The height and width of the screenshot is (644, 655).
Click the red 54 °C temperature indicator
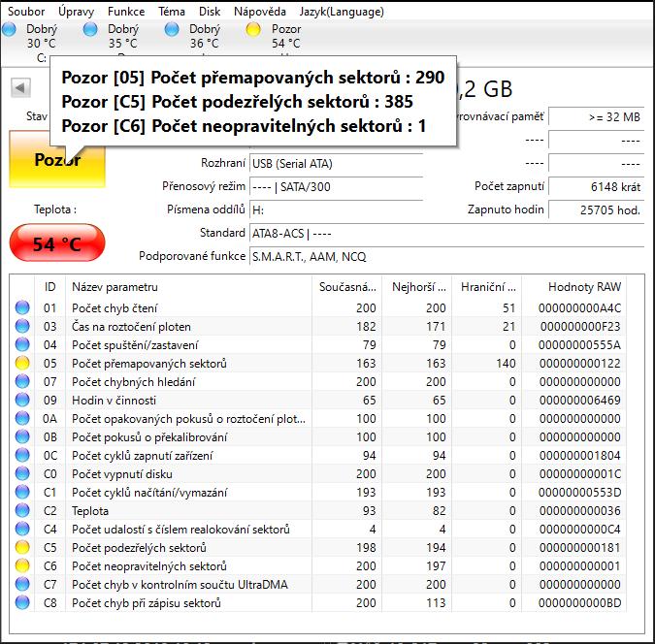[x=56, y=243]
